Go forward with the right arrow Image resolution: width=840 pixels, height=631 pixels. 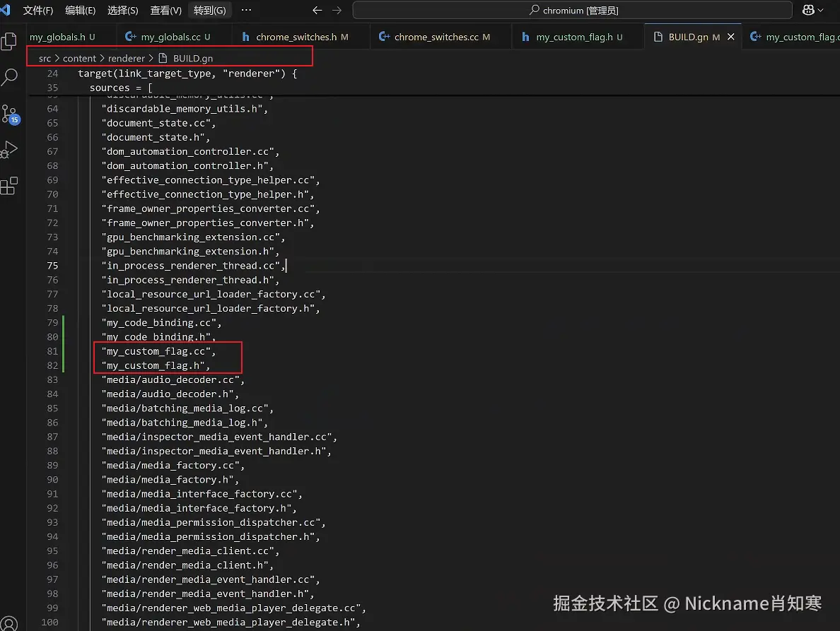click(337, 10)
